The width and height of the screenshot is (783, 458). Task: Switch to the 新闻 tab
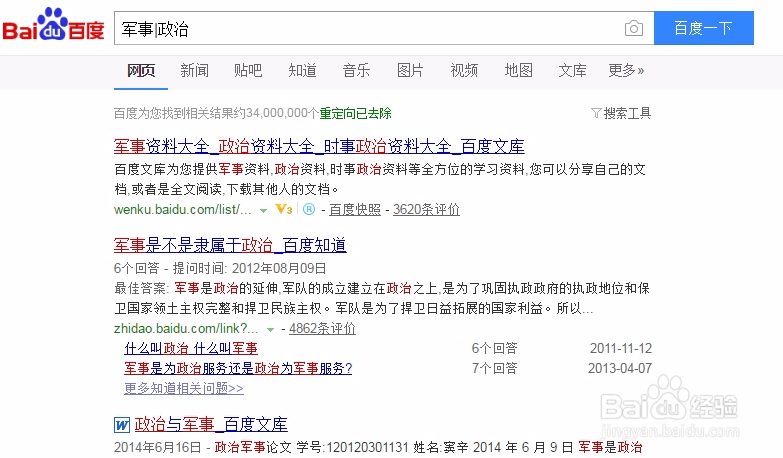194,70
